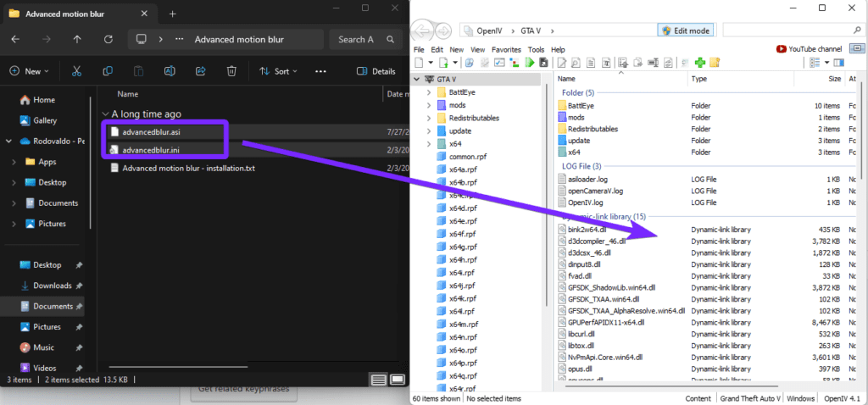Click the blank new-file icon in OpenIV toolbar
Viewport: 868px width, 405px height.
(420, 63)
